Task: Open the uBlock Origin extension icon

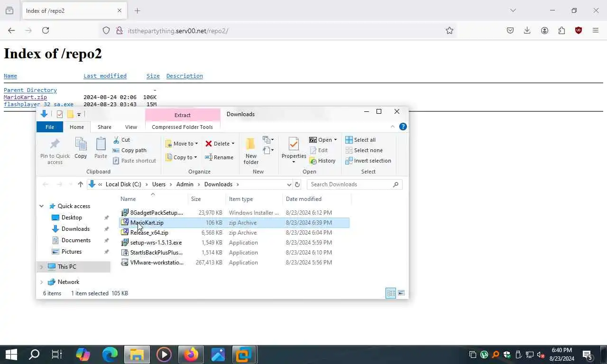Action: (x=579, y=30)
